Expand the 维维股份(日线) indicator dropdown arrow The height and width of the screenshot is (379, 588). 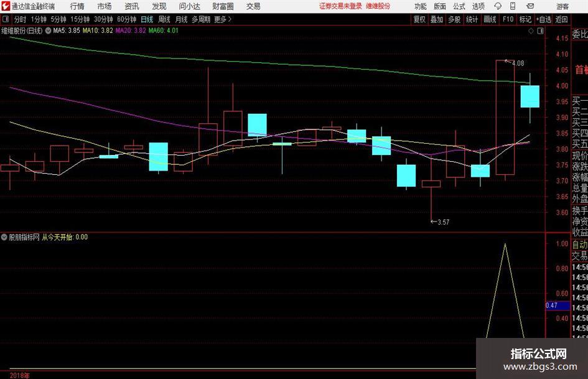(x=48, y=30)
